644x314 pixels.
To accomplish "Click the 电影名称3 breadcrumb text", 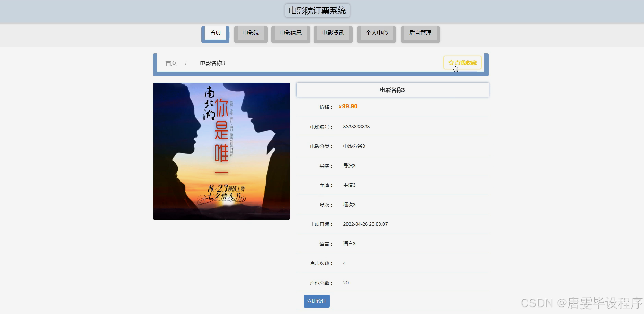I will [x=213, y=63].
